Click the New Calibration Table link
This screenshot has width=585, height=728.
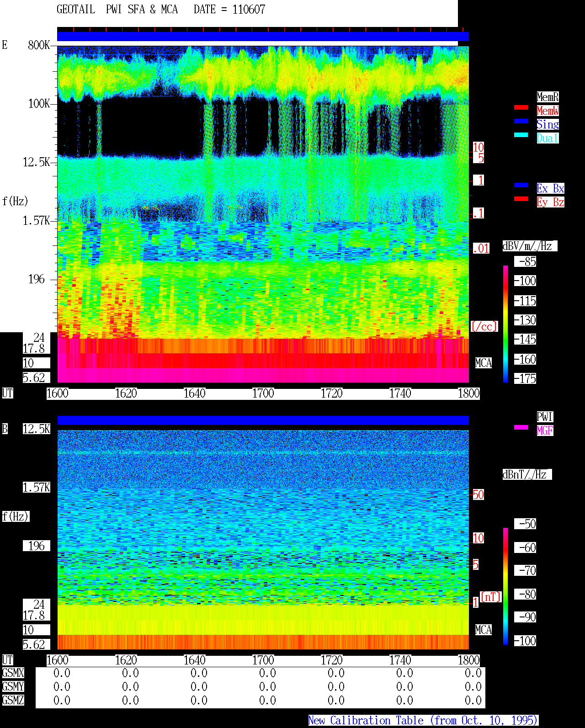click(x=423, y=721)
